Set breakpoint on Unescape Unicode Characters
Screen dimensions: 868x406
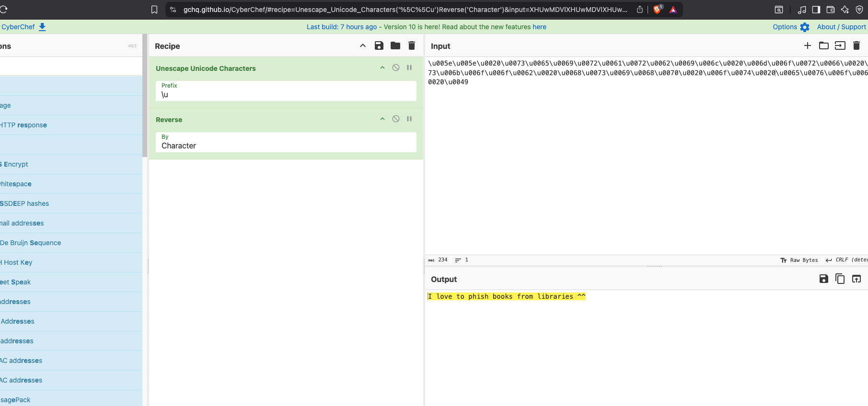click(x=409, y=68)
